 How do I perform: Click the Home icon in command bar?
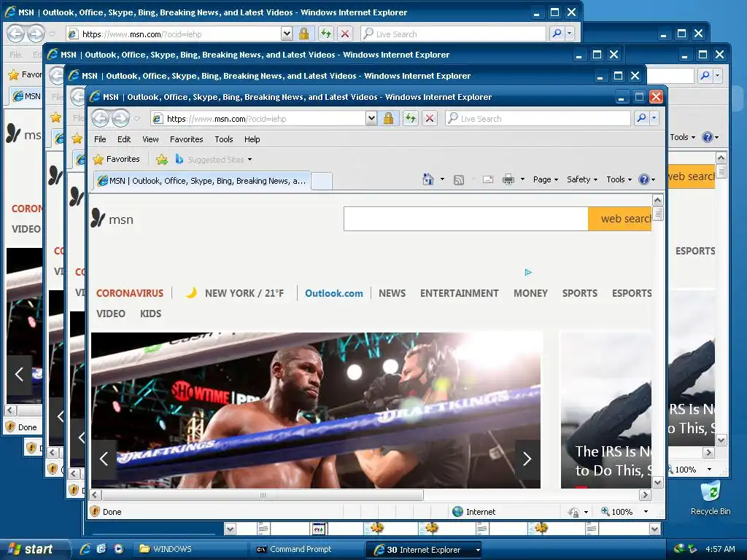tap(427, 179)
